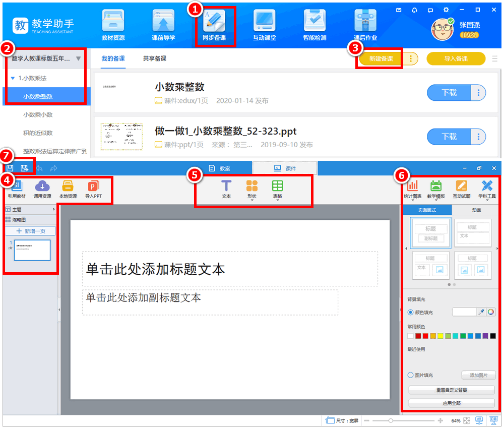504x429 pixels.
Task: Click the 应用全部 button
Action: pyautogui.click(x=452, y=403)
